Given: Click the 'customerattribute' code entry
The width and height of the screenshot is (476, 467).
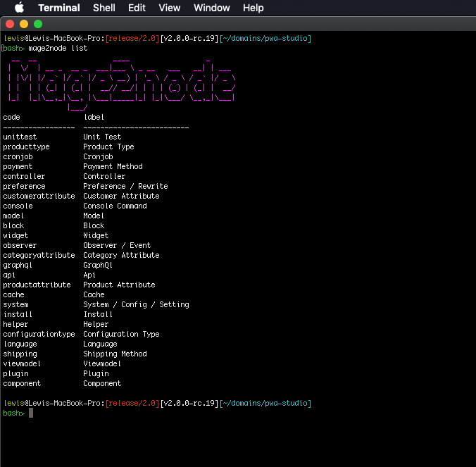Looking at the screenshot, I should pyautogui.click(x=39, y=196).
